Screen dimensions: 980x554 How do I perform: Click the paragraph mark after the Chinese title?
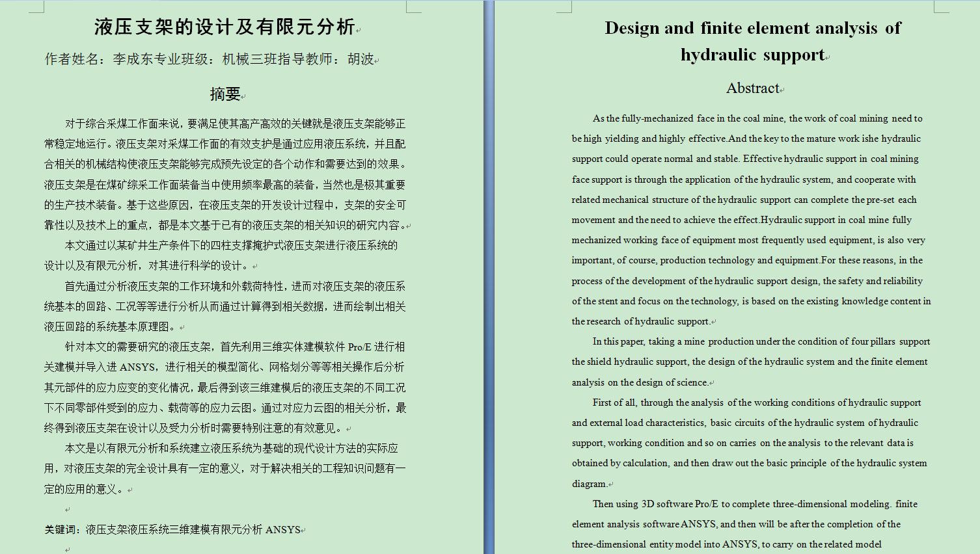(360, 29)
